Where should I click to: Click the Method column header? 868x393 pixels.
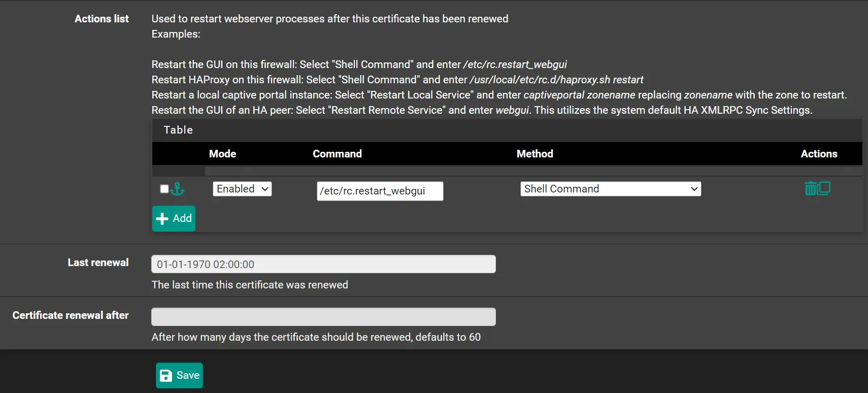click(x=535, y=154)
